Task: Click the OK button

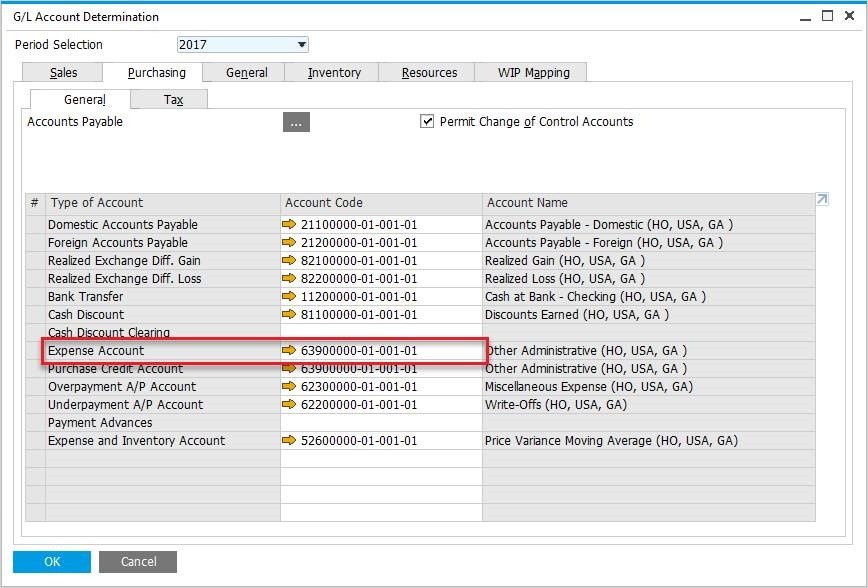Action: click(x=52, y=562)
